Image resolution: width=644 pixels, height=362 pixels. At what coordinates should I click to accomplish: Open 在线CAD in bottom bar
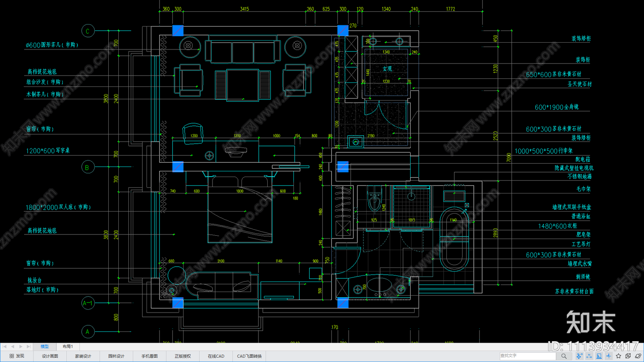216,356
